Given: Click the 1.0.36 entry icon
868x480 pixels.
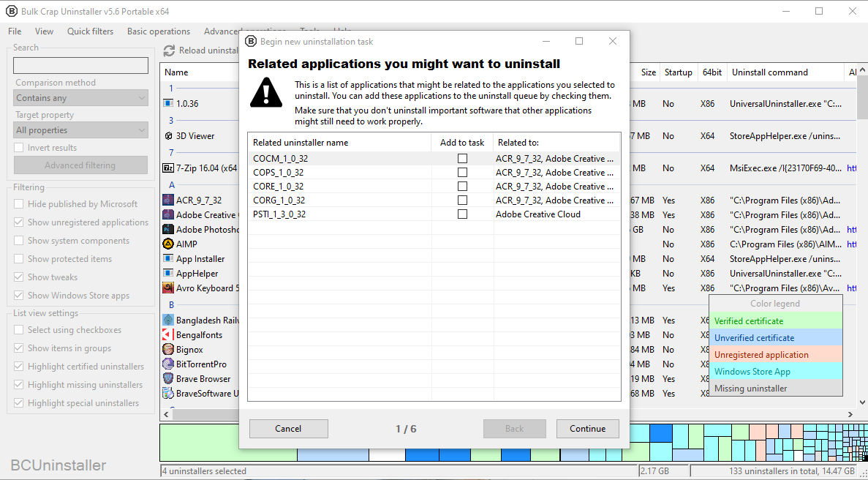Looking at the screenshot, I should pos(168,103).
